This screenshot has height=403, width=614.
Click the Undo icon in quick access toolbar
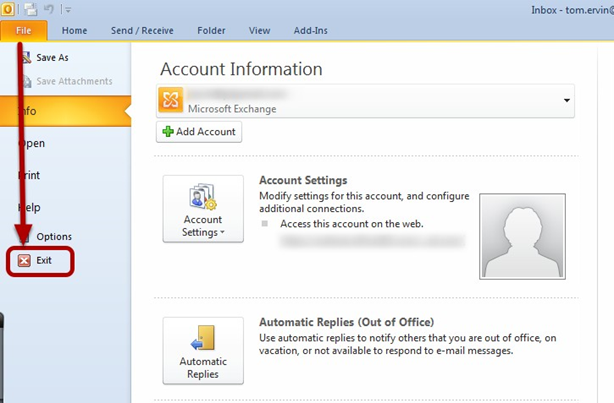(x=50, y=10)
